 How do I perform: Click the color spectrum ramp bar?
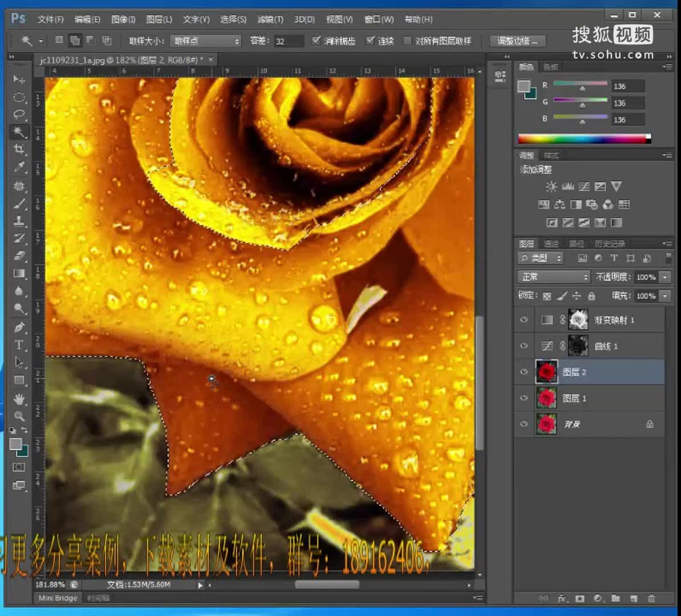tap(582, 139)
